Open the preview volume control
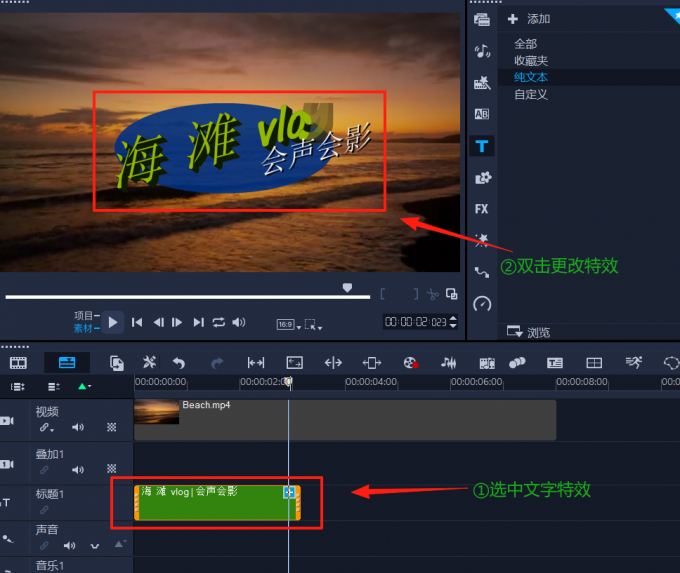The width and height of the screenshot is (680, 573). 239,322
